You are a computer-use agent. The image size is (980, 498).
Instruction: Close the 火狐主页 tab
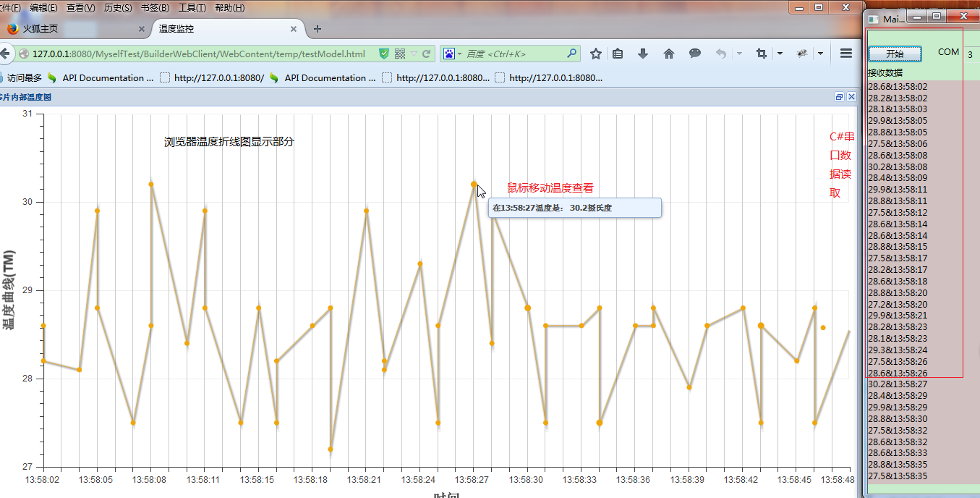point(141,30)
